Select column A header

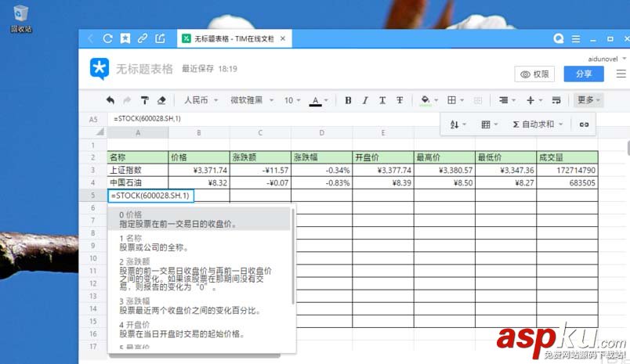point(138,133)
